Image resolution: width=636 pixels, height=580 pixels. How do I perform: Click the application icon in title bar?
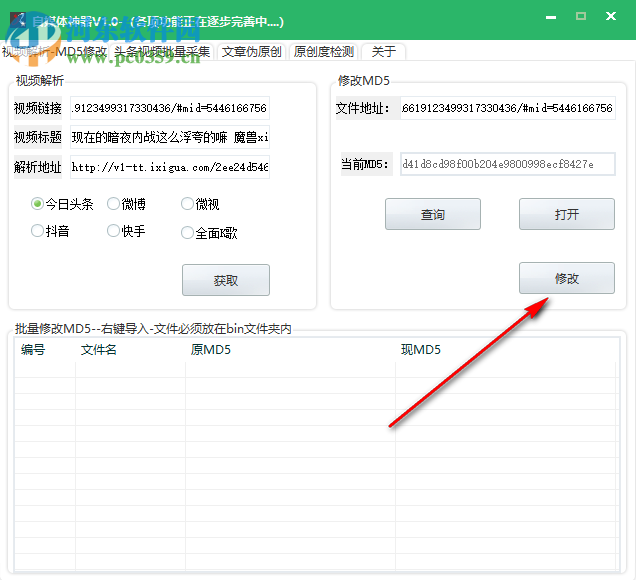pyautogui.click(x=18, y=20)
